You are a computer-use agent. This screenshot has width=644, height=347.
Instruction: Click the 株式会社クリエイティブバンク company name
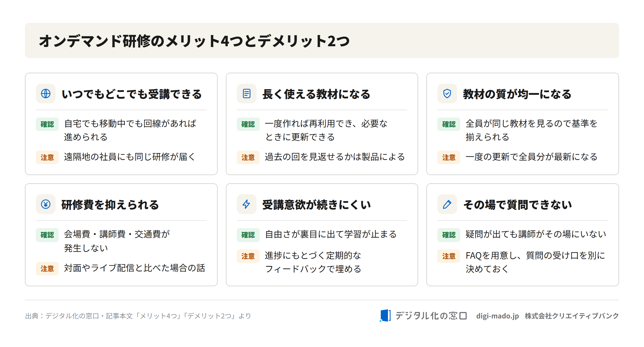(572, 316)
